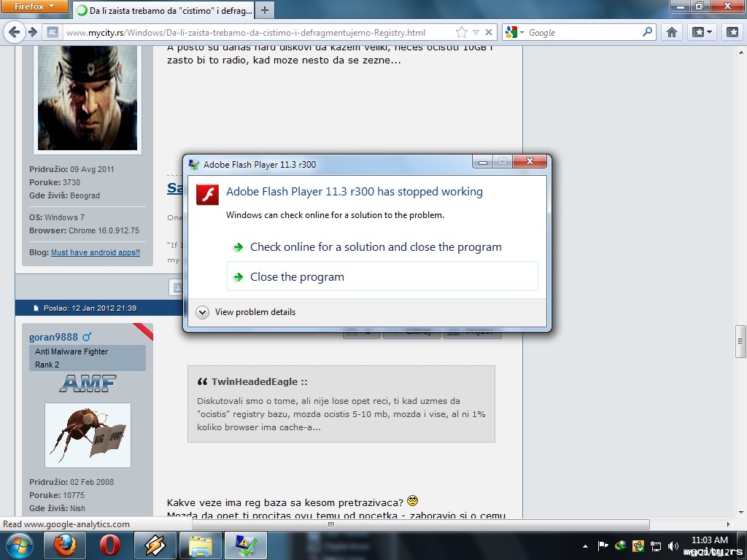Click 'Browser: Chrome 16.0.912.75' text
747x560 pixels.
click(85, 230)
